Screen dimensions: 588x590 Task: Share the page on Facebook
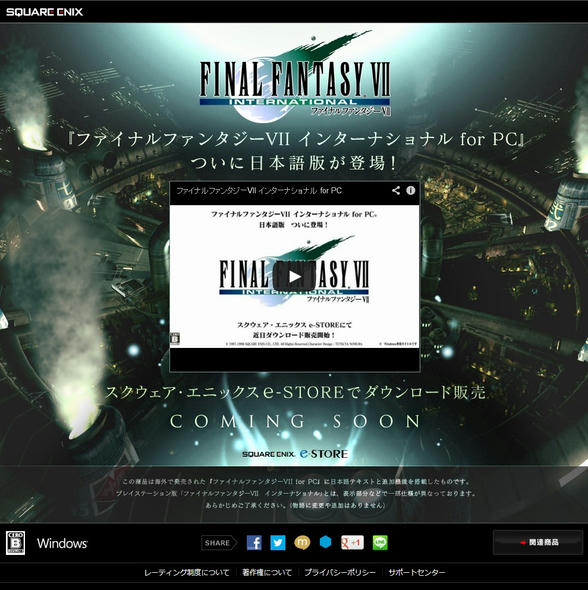coord(254,543)
